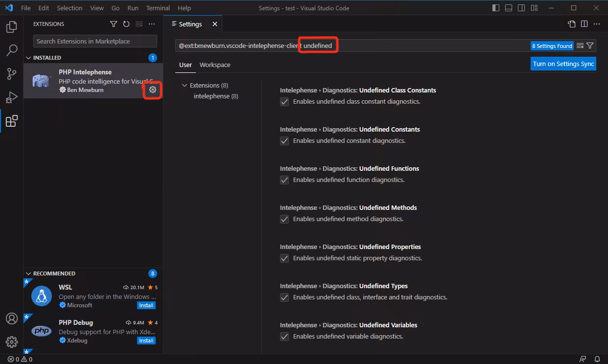Customize layout icon in title bar
The width and height of the screenshot is (608, 364).
(x=534, y=8)
